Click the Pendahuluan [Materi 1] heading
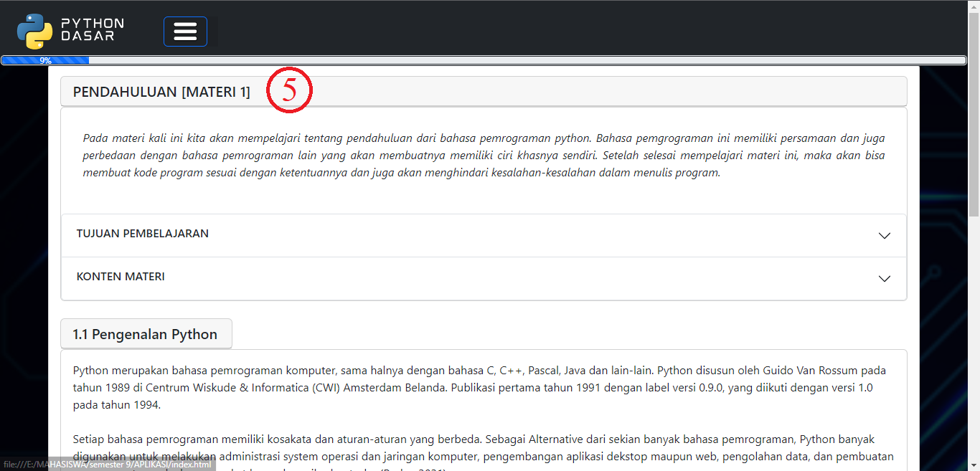The image size is (980, 471). tap(161, 92)
